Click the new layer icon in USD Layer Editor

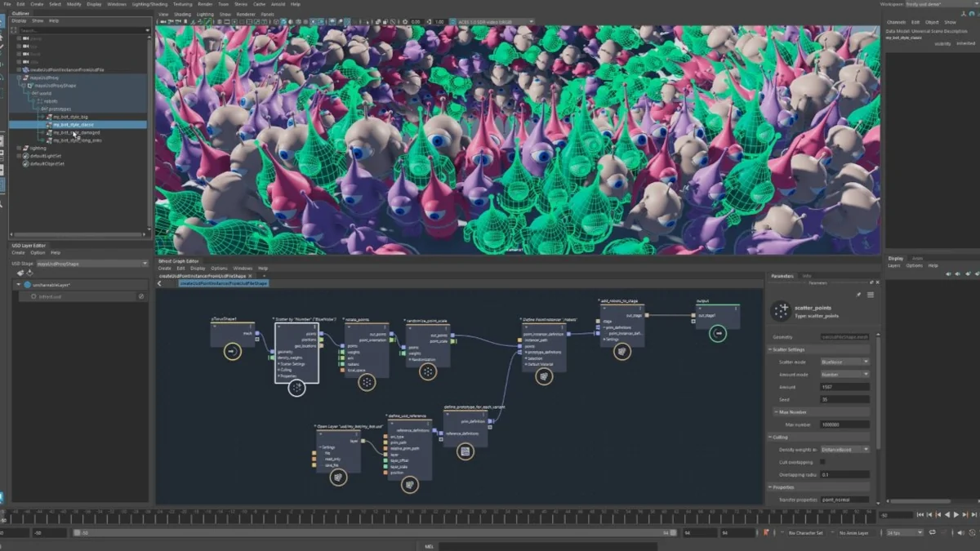[20, 273]
